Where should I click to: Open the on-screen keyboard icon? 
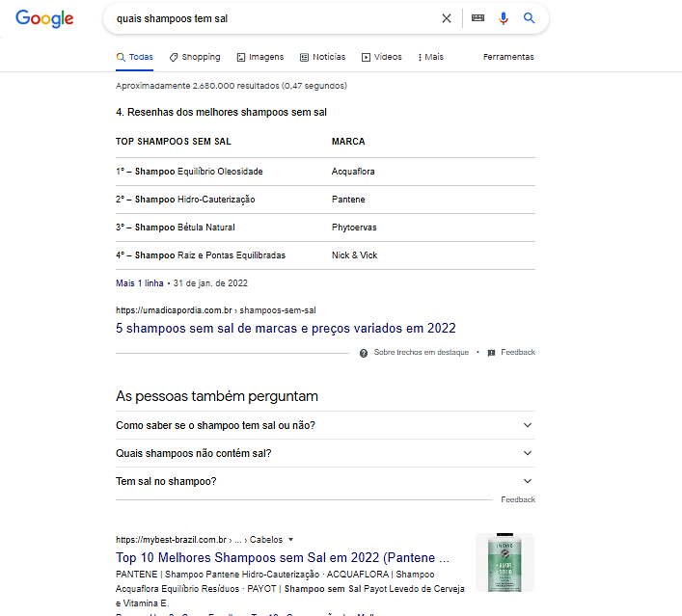pos(477,18)
